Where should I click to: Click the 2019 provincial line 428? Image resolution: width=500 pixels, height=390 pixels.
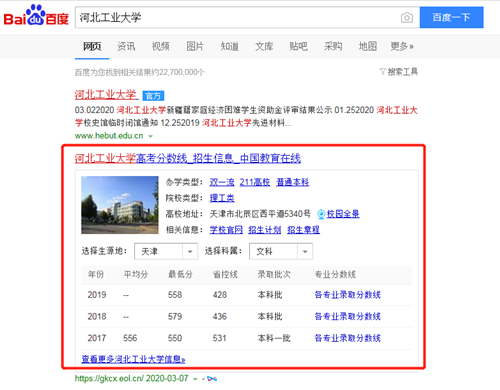point(220,295)
